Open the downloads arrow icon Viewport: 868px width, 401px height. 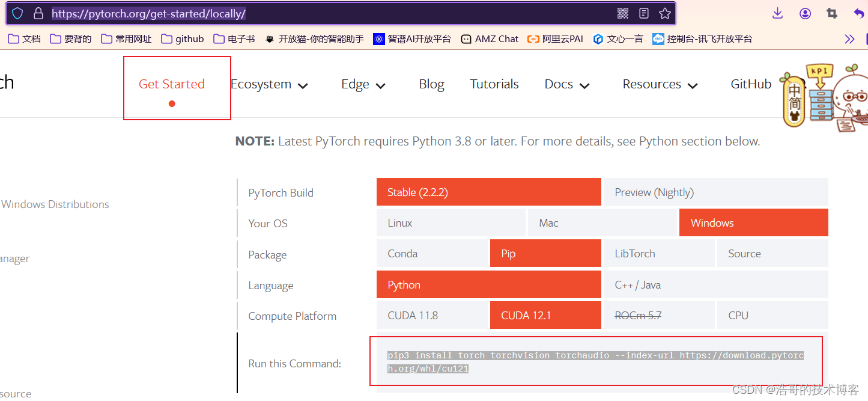[777, 13]
